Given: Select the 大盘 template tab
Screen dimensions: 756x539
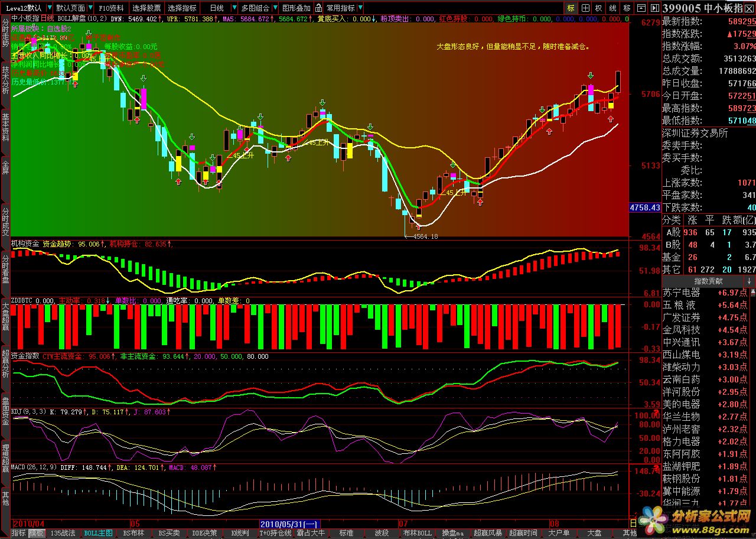Looking at the screenshot, I should [x=594, y=532].
